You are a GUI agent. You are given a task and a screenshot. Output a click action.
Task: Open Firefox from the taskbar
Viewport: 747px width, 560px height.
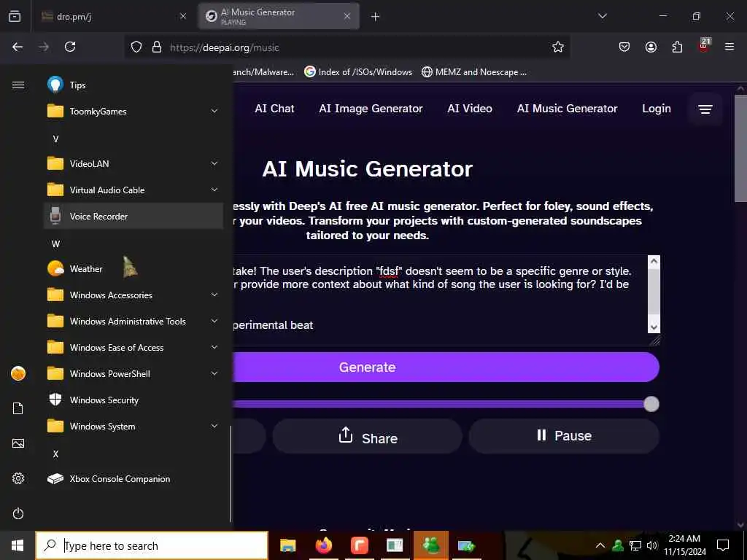[x=323, y=545]
